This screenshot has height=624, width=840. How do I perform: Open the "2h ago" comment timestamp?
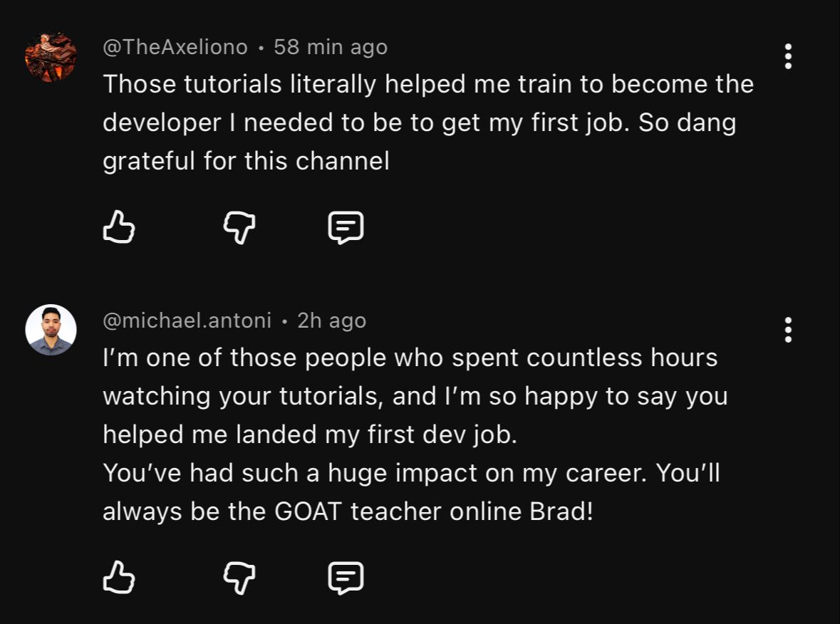[x=331, y=321]
